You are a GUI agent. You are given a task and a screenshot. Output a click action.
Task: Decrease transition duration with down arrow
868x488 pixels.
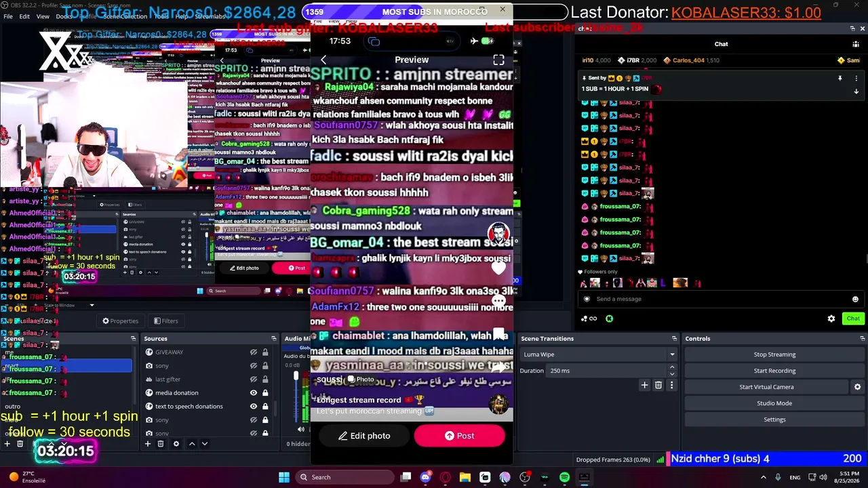672,374
